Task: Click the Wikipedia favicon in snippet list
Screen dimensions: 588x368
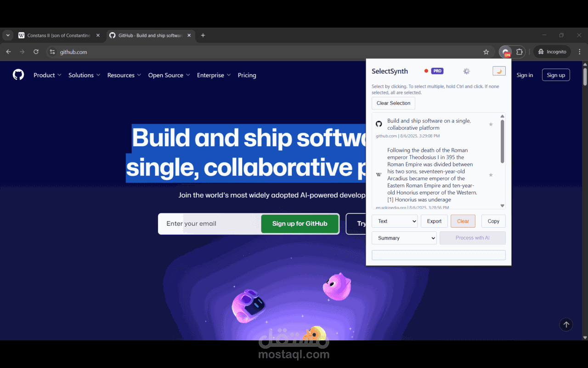Action: 379,175
